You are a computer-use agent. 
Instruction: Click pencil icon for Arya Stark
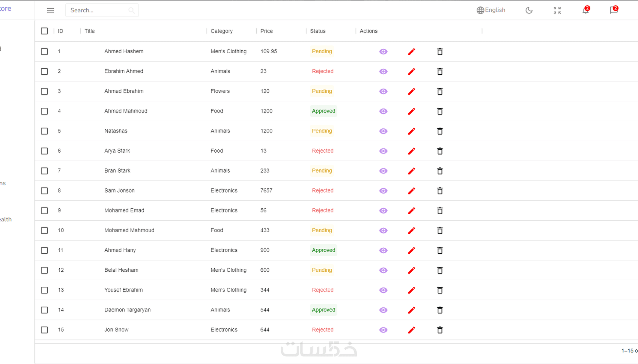tap(412, 151)
